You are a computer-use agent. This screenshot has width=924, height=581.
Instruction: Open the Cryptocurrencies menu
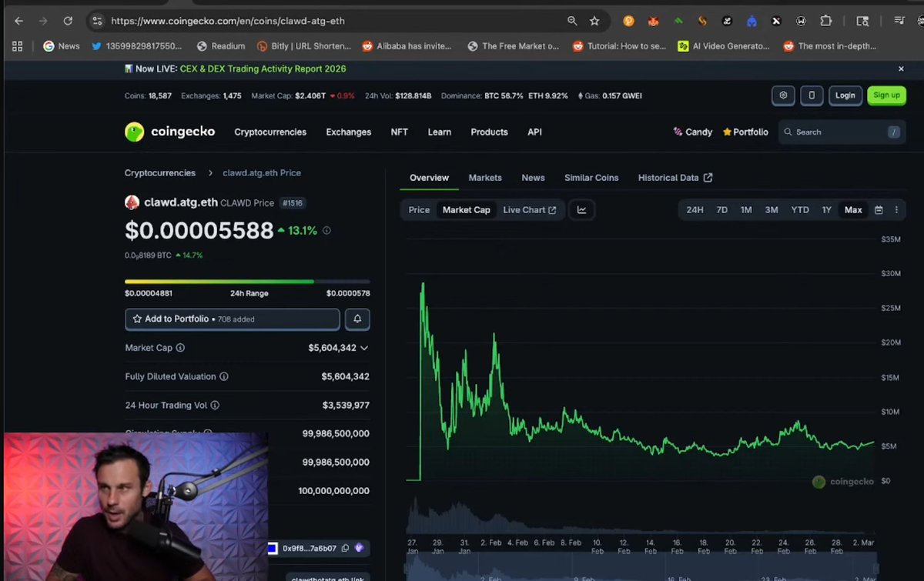click(x=270, y=132)
